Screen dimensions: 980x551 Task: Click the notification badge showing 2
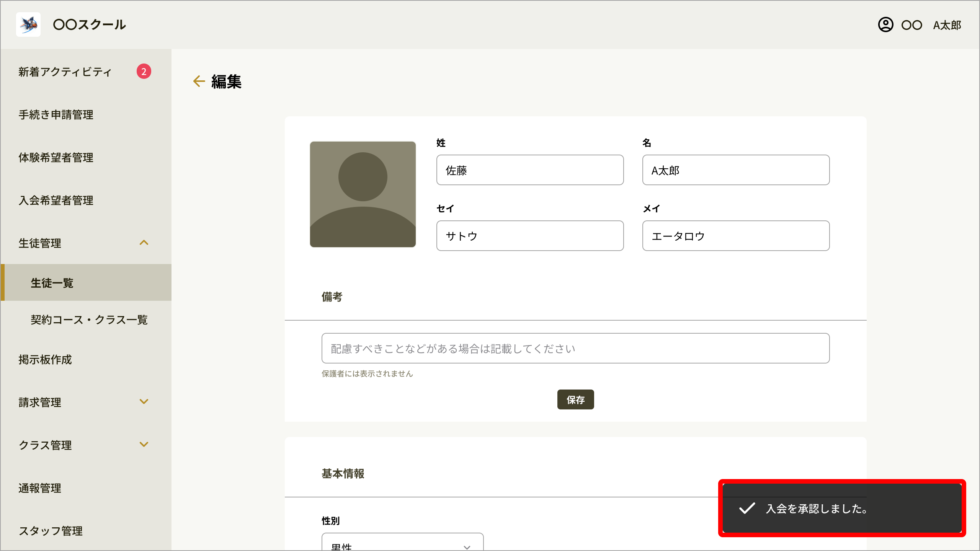click(144, 71)
